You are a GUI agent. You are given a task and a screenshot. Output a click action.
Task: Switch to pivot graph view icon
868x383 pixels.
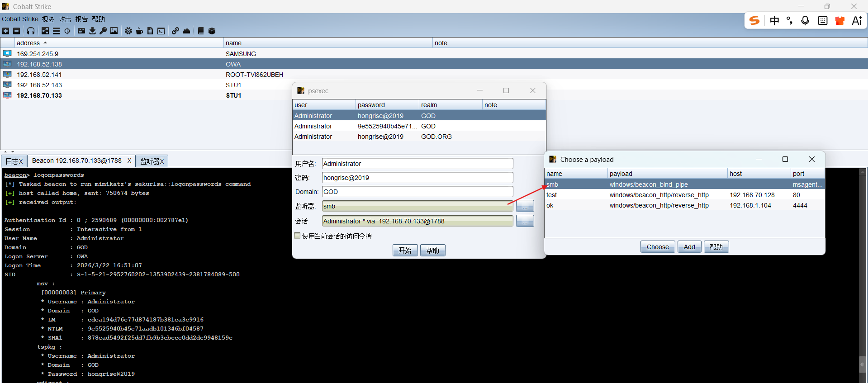(45, 31)
